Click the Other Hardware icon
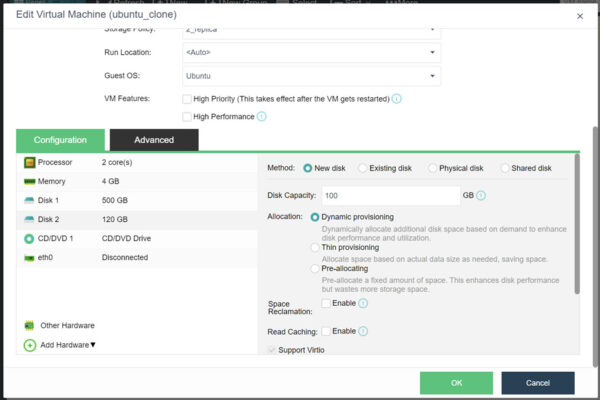Viewport: 600px width, 400px height. [29, 326]
